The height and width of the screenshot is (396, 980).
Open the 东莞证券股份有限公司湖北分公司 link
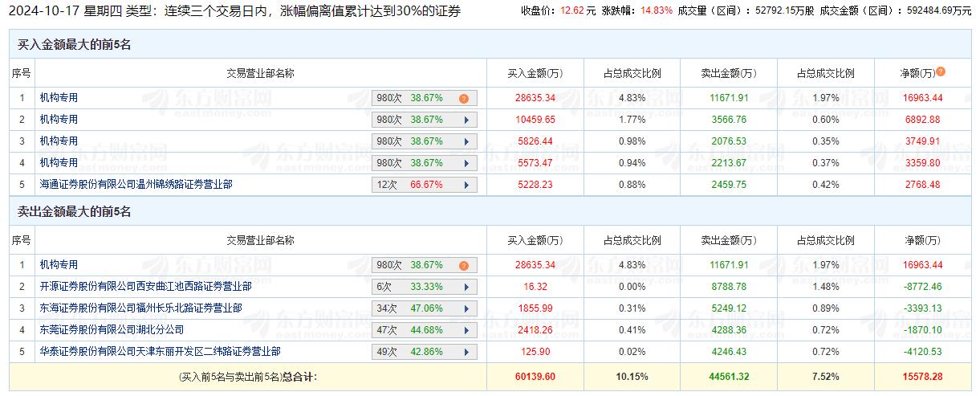tap(112, 329)
